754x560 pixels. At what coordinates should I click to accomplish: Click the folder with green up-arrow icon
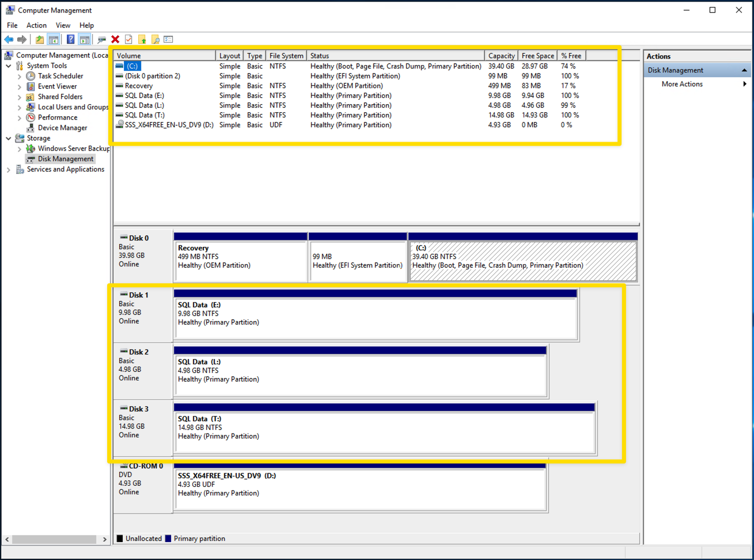click(x=142, y=40)
